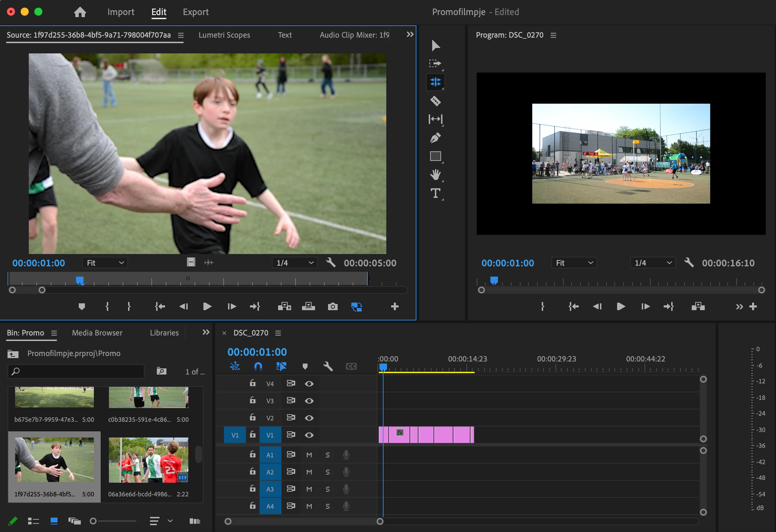Mute audio track A1
Viewport: 776px width, 532px height.
pyautogui.click(x=309, y=455)
